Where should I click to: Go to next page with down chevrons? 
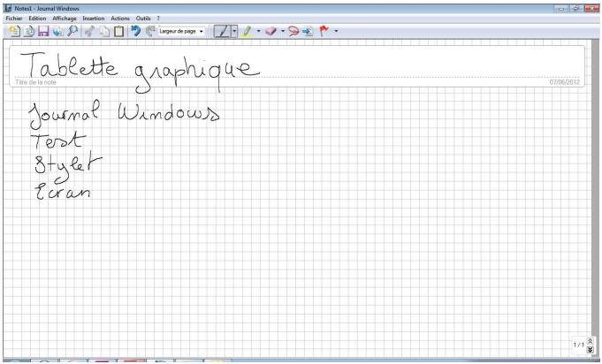[x=591, y=350]
